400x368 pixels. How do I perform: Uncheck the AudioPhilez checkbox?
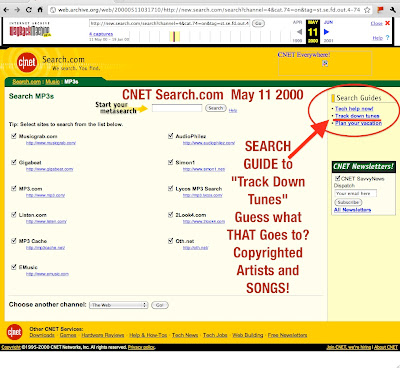(x=170, y=136)
